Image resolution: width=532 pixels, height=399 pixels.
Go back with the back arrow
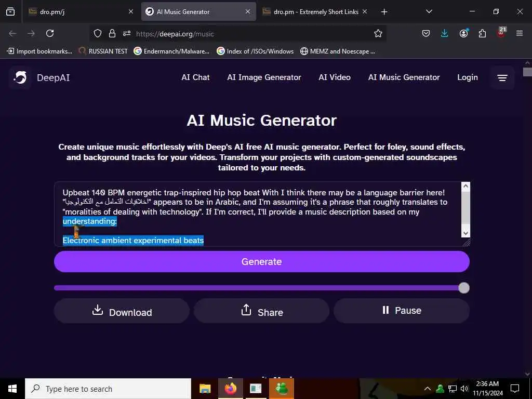(12, 33)
